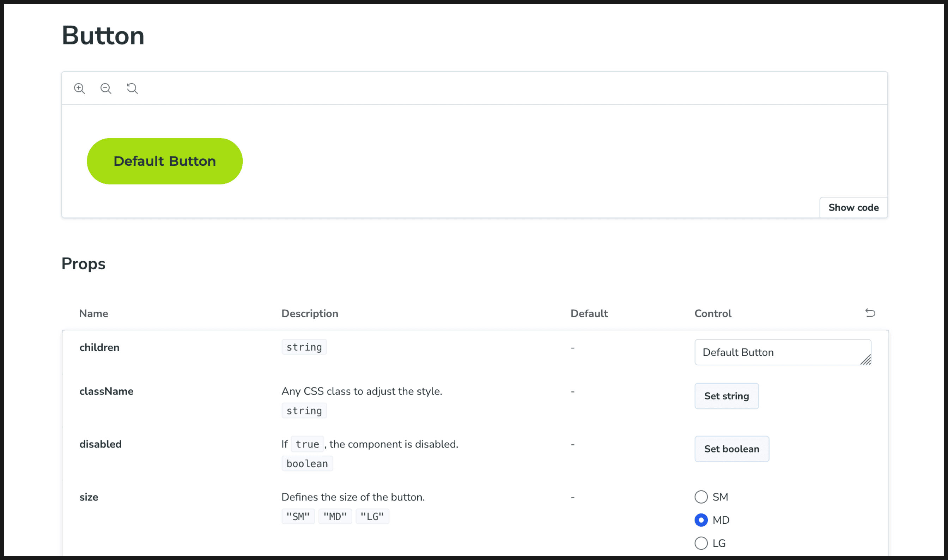The image size is (948, 560).
Task: Click the green Default Button preview
Action: 165,161
